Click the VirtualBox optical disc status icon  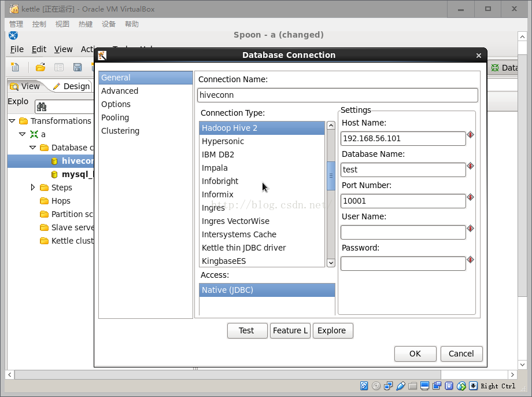376,386
